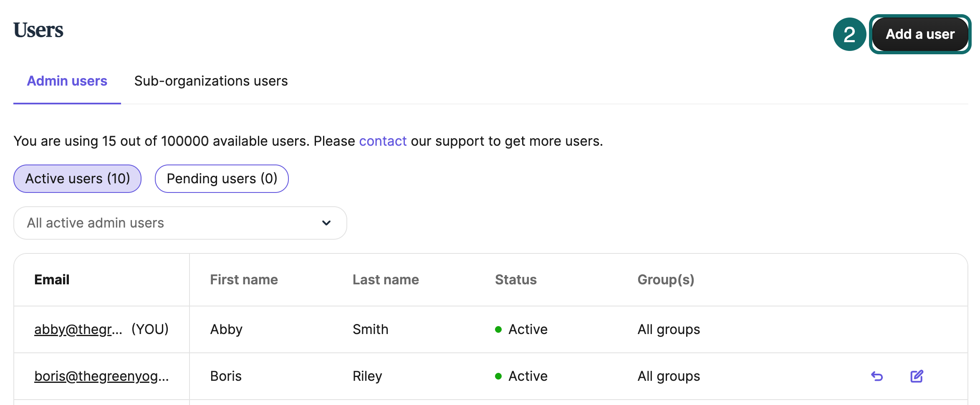The height and width of the screenshot is (405, 980).
Task: Click the Email column header
Action: [51, 280]
